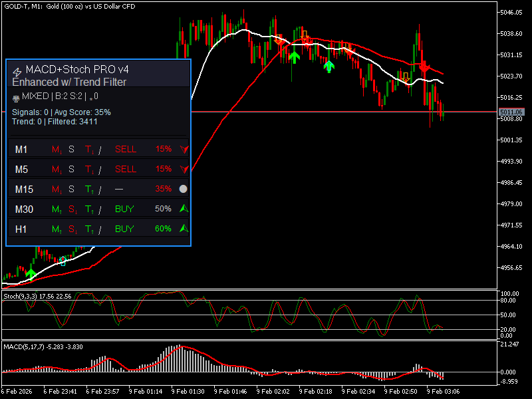The height and width of the screenshot is (399, 532).
Task: Click the lightning bolt icon in panel header
Action: click(17, 72)
